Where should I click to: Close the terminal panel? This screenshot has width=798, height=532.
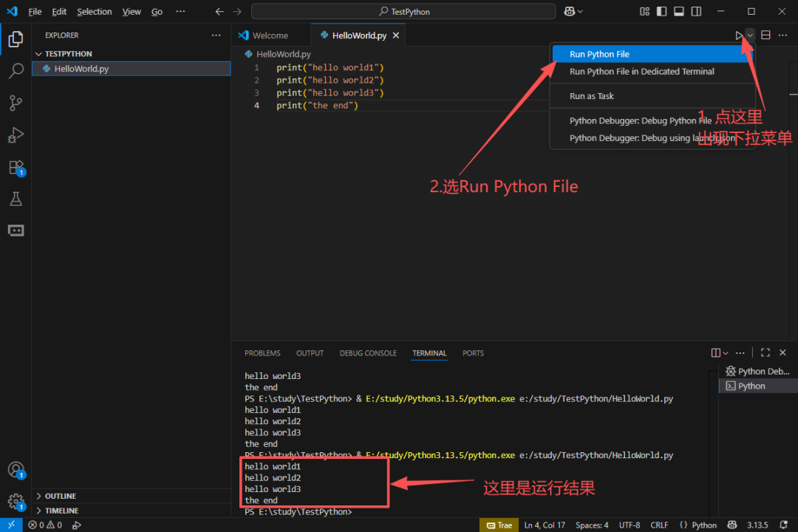(782, 352)
